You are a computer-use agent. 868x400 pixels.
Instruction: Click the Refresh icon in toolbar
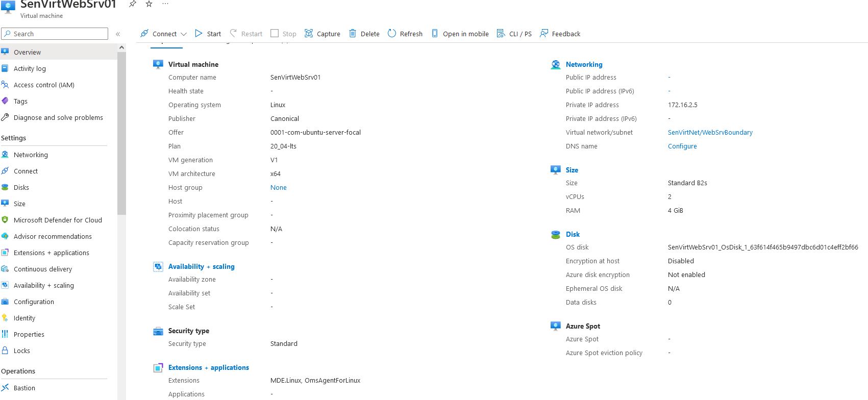point(392,34)
